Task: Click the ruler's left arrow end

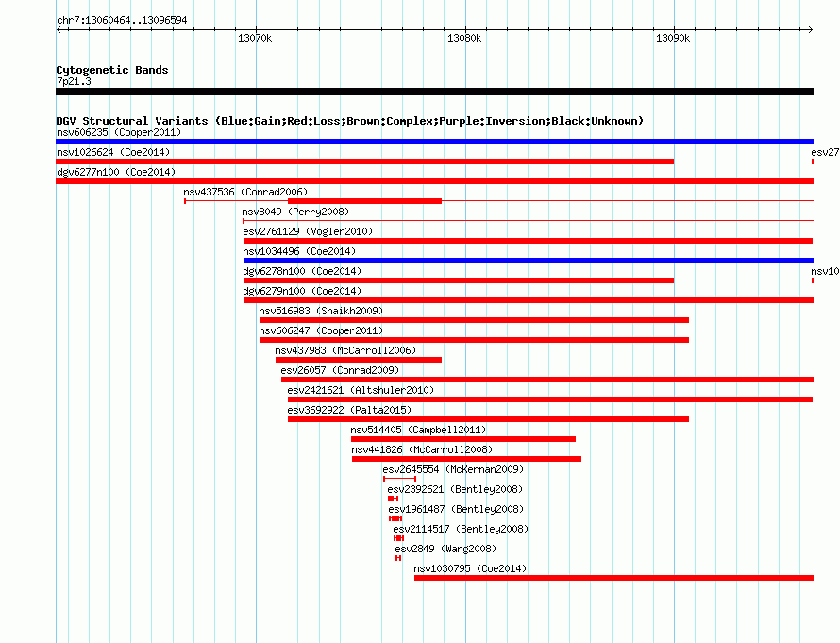Action: 59,29
